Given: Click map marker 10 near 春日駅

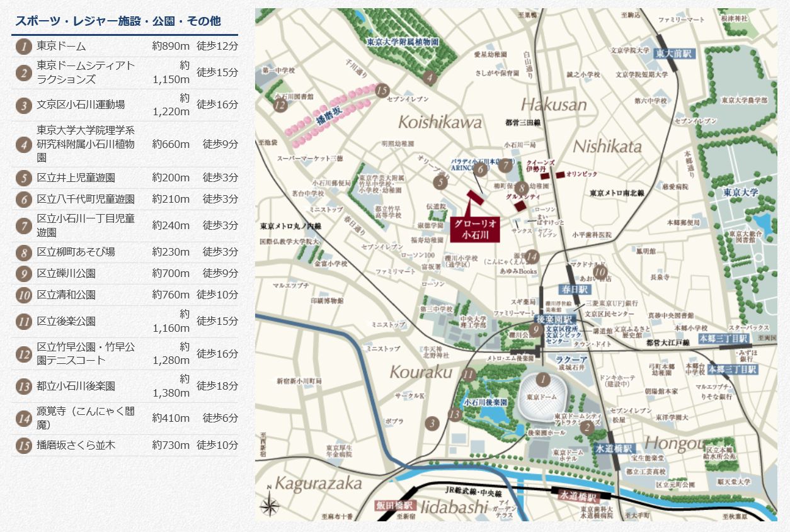Looking at the screenshot, I should 601,273.
